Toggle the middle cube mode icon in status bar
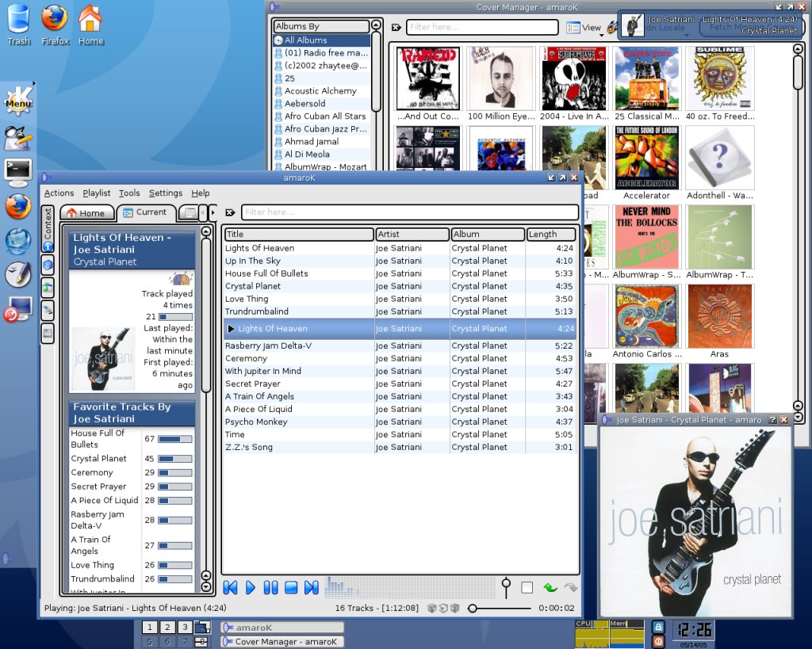Viewport: 812px width, 649px height. 443,608
